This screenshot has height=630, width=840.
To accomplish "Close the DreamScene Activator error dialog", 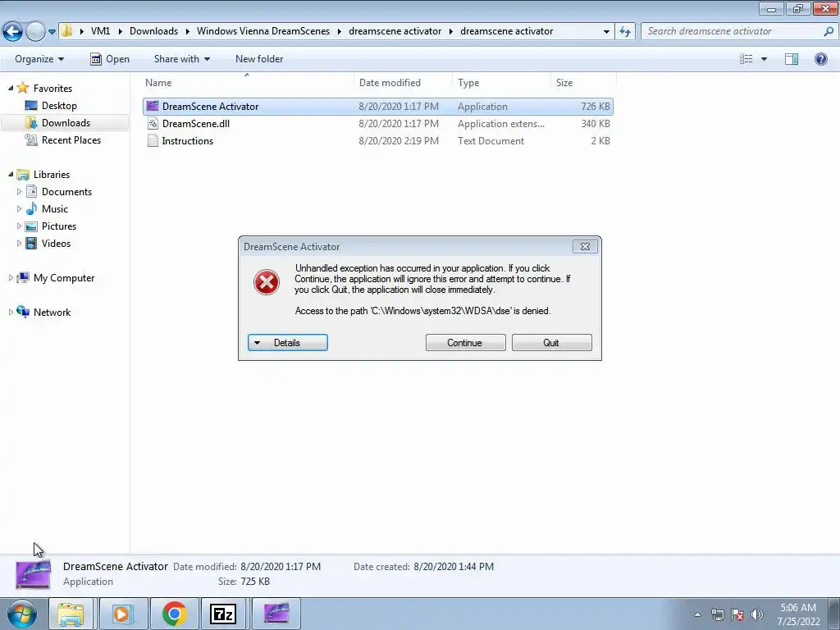I will tap(585, 246).
